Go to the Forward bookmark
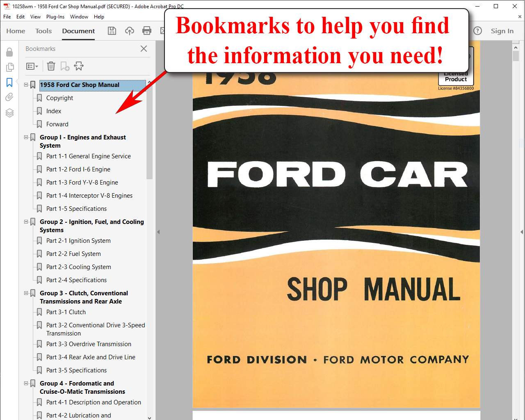Image resolution: width=525 pixels, height=420 pixels. (x=57, y=124)
